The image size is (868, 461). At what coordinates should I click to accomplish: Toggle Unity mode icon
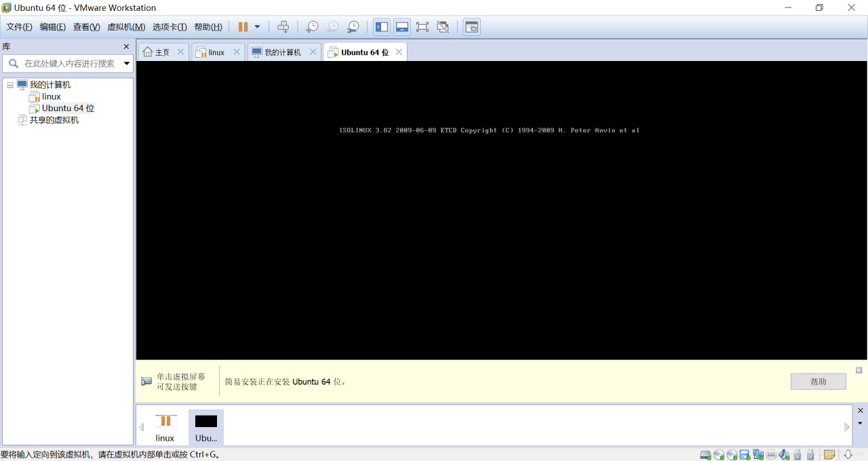[443, 27]
